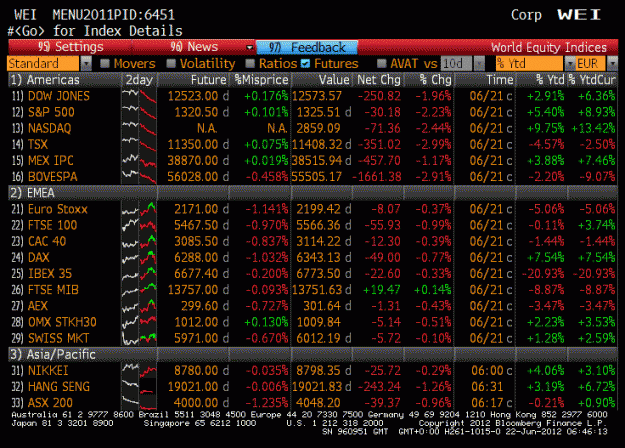This screenshot has height=448, width=625.
Task: Enable the Ratios checkbox
Action: [x=250, y=63]
